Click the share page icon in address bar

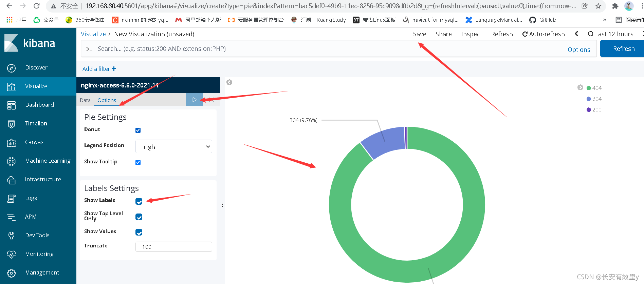[x=585, y=6]
